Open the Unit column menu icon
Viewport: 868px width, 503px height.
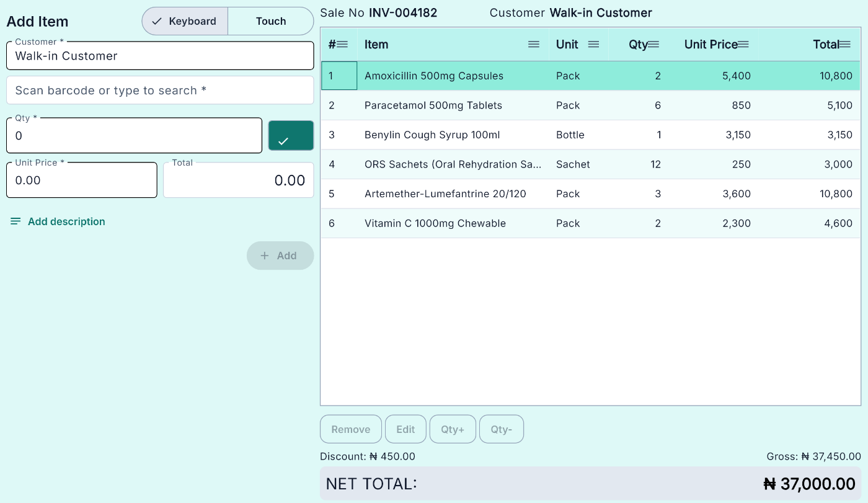coord(593,44)
